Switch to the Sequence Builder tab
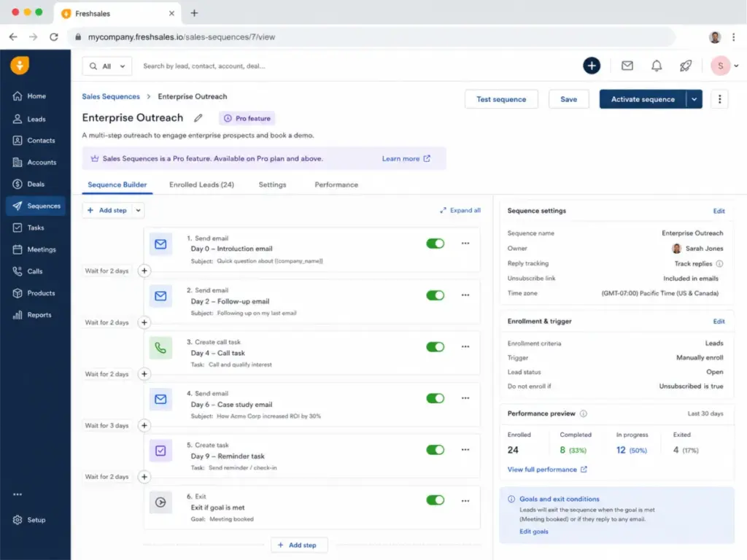 pyautogui.click(x=117, y=184)
